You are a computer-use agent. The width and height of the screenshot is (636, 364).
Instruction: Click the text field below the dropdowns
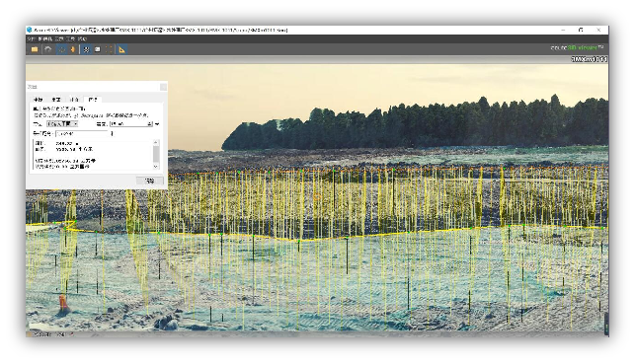[82, 133]
